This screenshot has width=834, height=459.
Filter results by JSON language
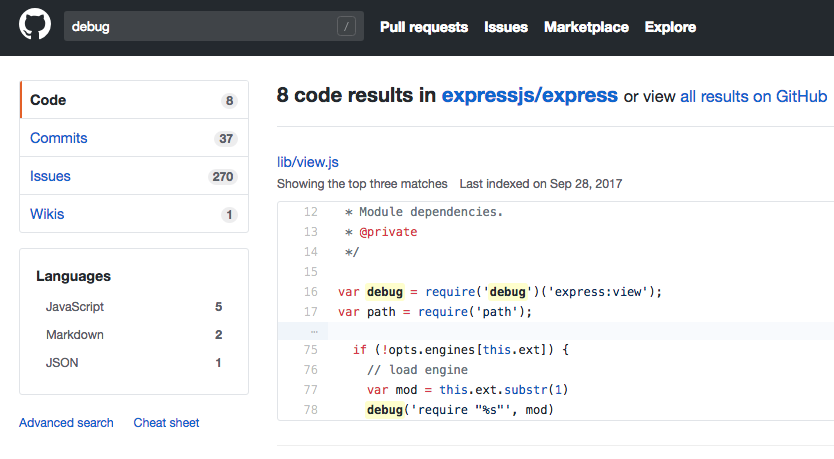tap(64, 363)
